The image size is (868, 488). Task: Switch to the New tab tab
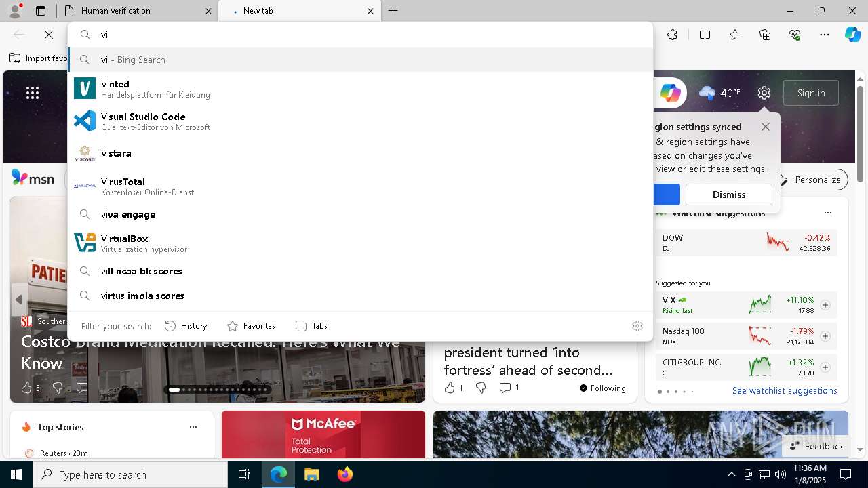point(298,11)
